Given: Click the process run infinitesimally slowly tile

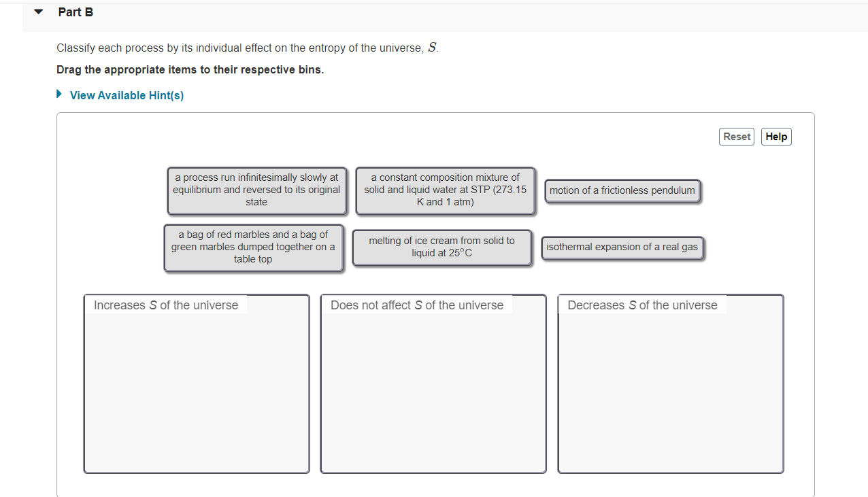Looking at the screenshot, I should pos(256,190).
